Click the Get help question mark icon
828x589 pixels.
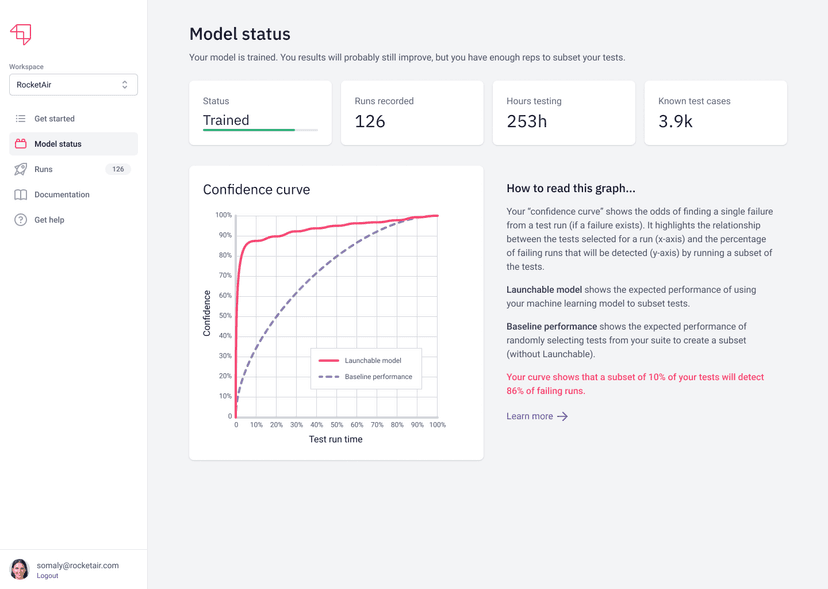coord(22,219)
